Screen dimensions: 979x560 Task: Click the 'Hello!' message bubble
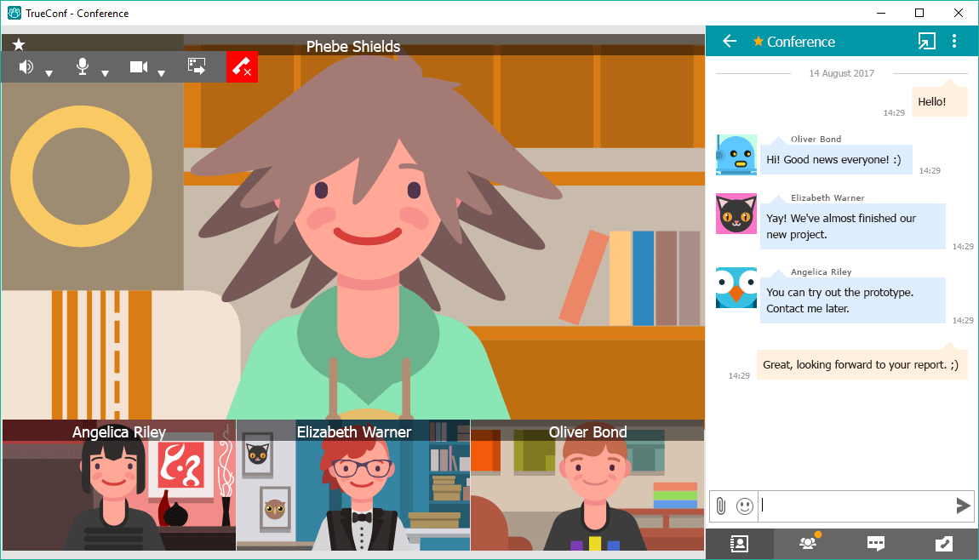pos(939,101)
